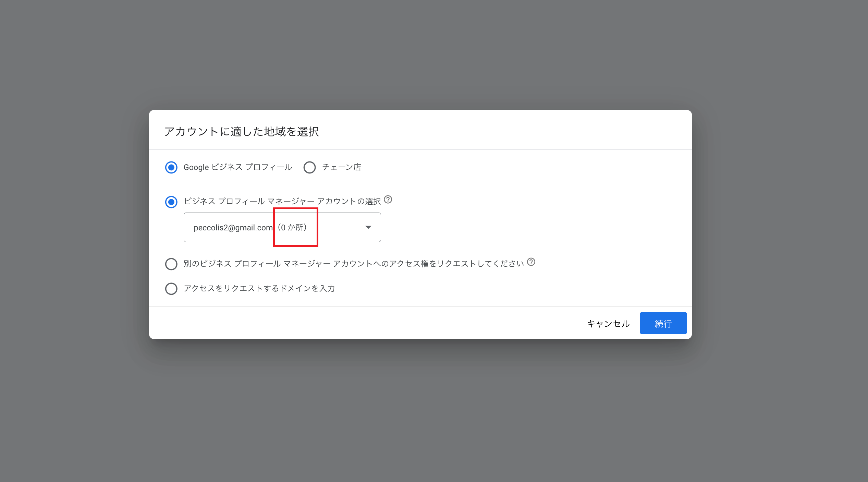Choose アクセスをリクエストするドメインを入力 radio button

tap(171, 289)
